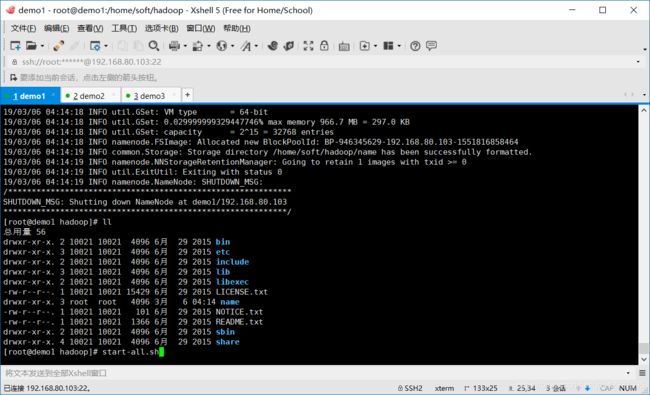Click the Copy toolbar icon
The height and width of the screenshot is (395, 650).
click(x=123, y=46)
